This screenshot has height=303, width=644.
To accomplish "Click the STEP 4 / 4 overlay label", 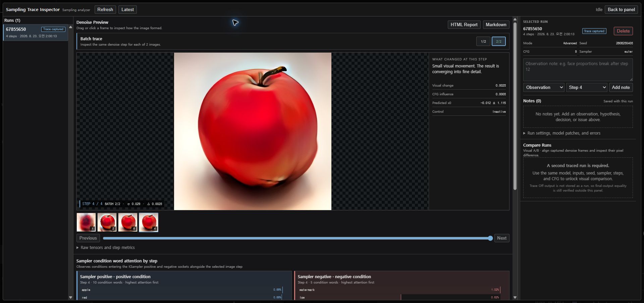I will click(x=92, y=204).
